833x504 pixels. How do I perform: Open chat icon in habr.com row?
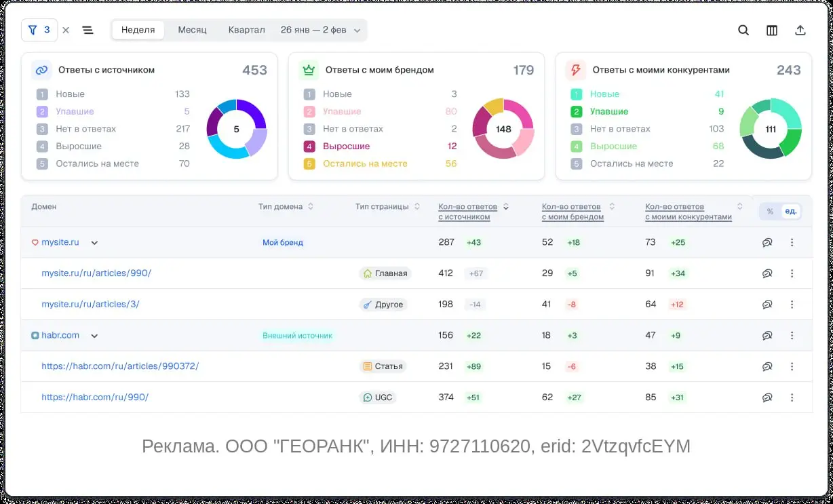pos(767,335)
